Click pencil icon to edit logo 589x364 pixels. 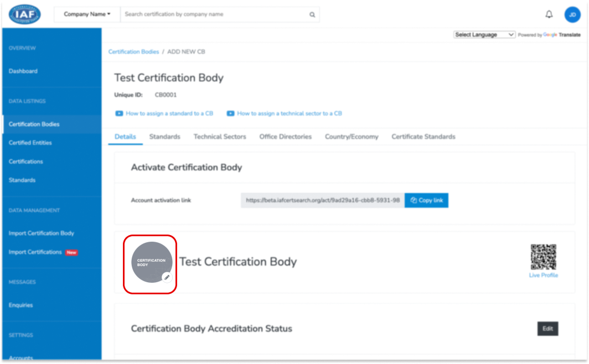click(x=167, y=277)
